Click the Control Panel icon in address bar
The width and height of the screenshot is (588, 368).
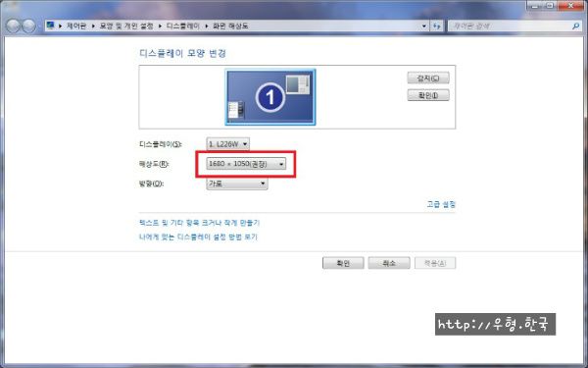point(50,26)
